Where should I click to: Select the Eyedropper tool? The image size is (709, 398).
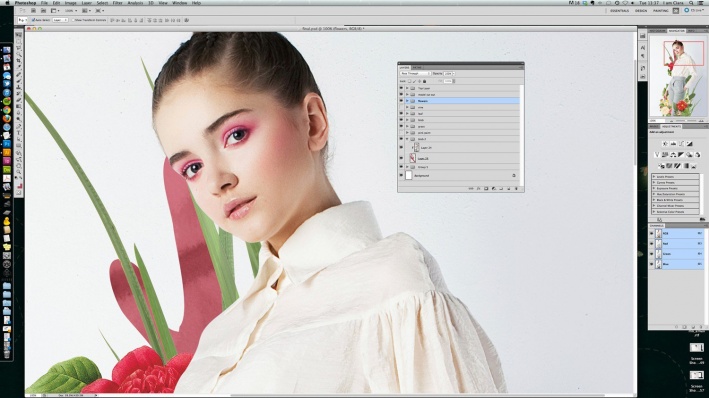tap(19, 67)
